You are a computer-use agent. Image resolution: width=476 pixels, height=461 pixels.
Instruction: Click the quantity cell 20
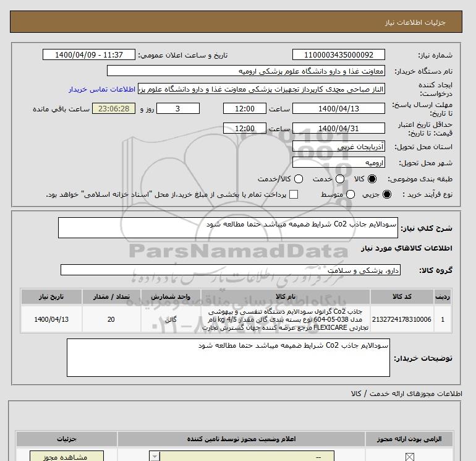coord(111,319)
